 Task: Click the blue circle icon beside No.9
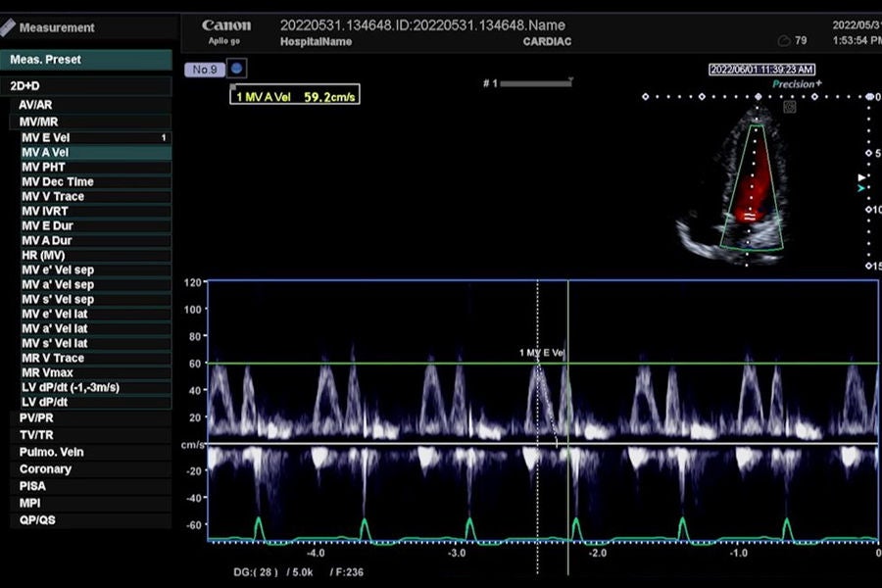tap(237, 69)
